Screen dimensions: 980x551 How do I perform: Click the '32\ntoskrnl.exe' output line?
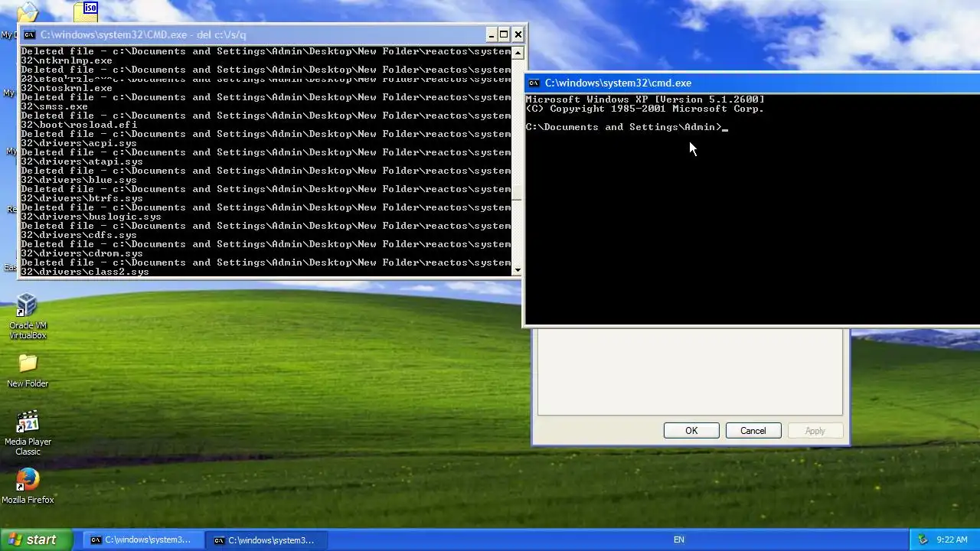tap(67, 88)
